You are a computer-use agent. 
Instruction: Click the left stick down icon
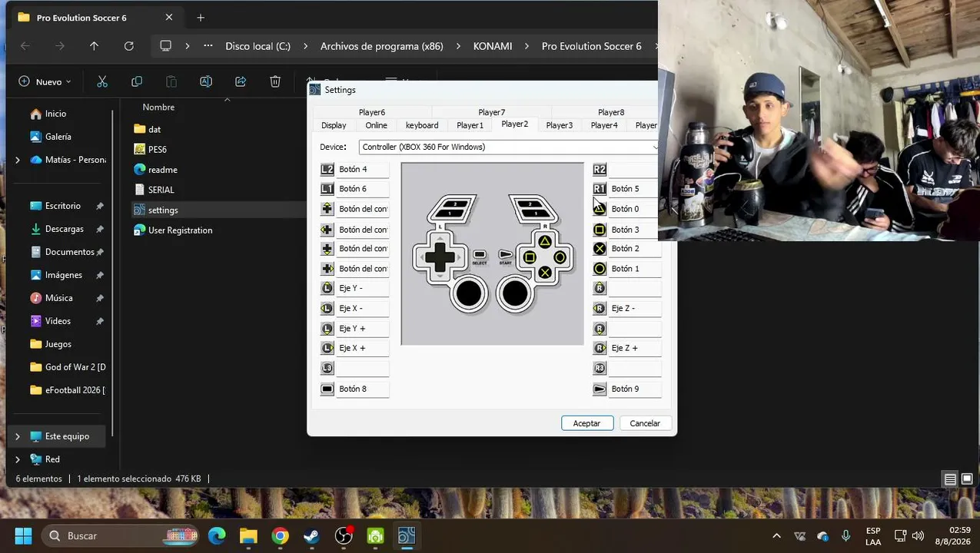tap(327, 329)
